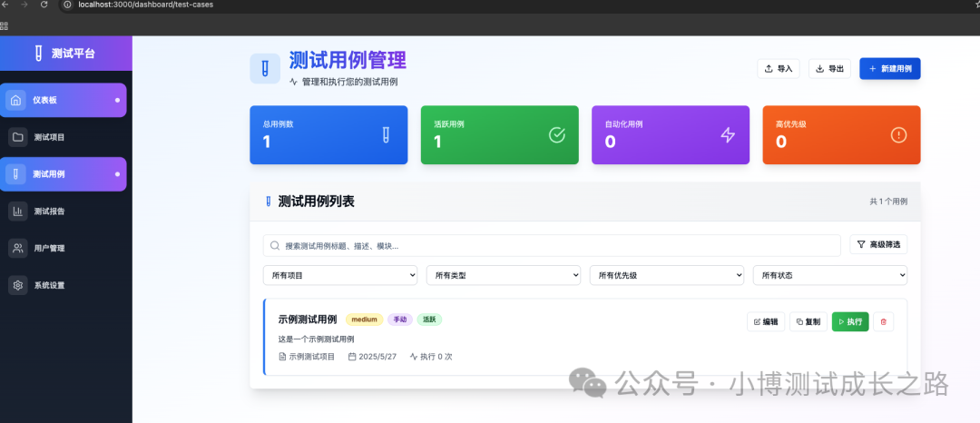The width and height of the screenshot is (980, 423).
Task: Open the browser apps grid icon
Action: pos(4,26)
